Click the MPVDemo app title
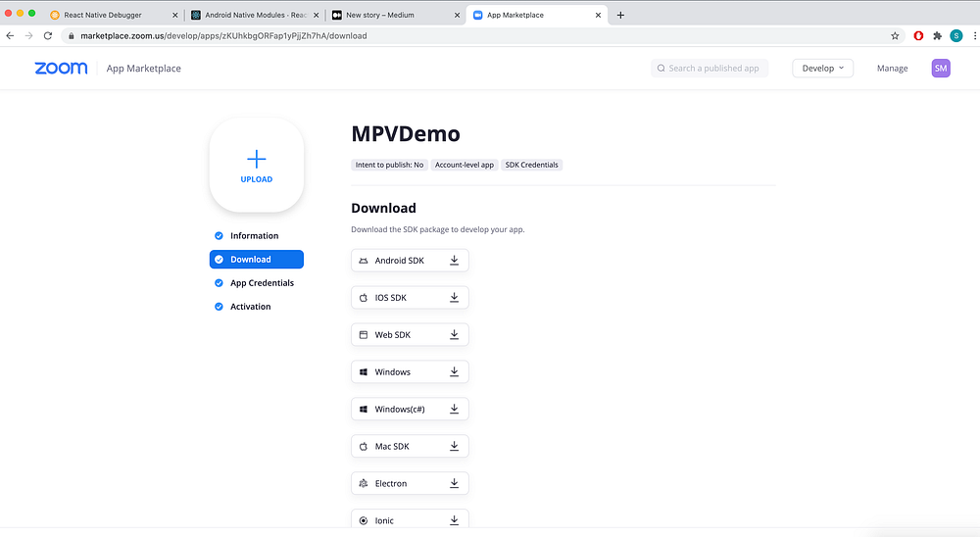This screenshot has width=980, height=537. 406,134
